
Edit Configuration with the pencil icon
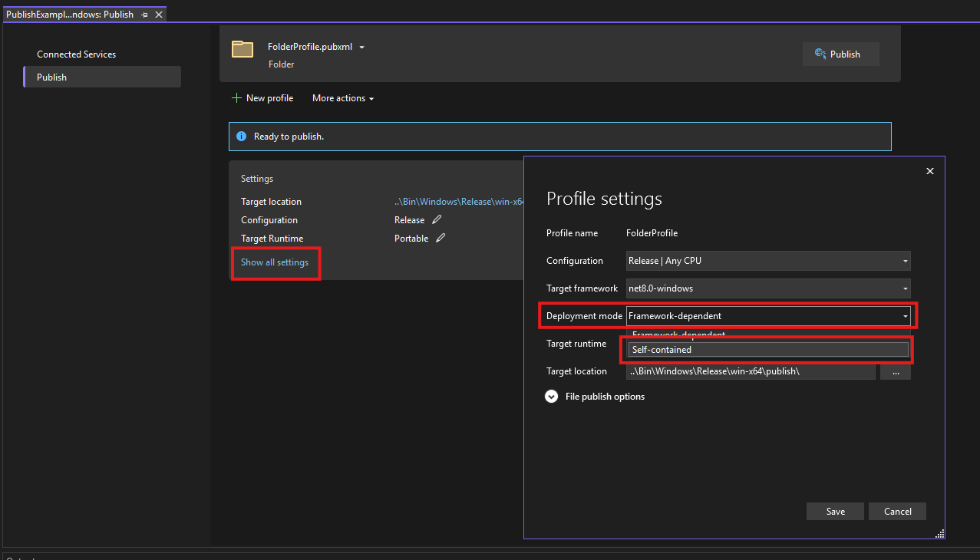[x=437, y=220]
